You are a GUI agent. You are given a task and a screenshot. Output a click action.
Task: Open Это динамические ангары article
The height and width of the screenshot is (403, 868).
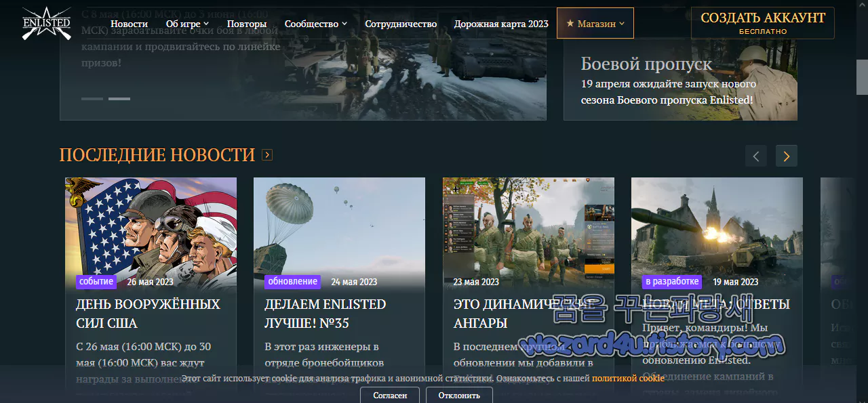point(526,314)
